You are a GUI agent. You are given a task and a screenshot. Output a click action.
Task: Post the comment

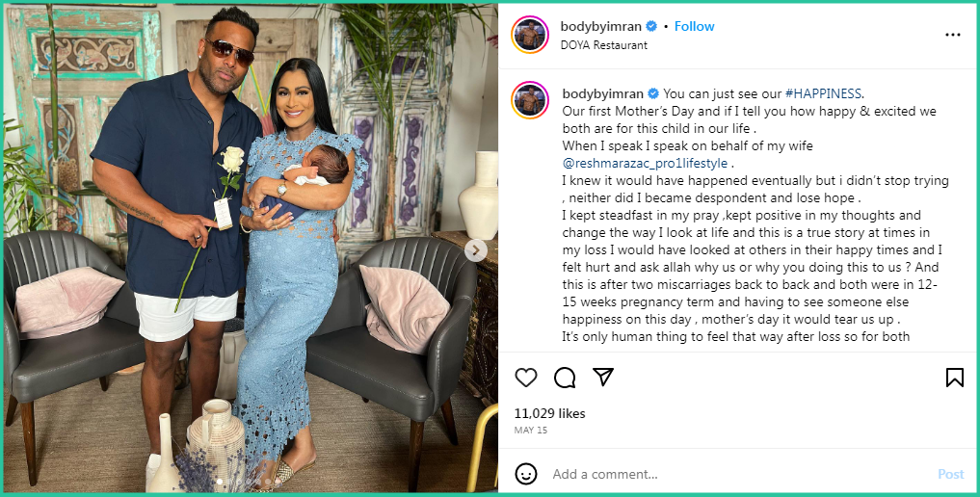(x=951, y=474)
